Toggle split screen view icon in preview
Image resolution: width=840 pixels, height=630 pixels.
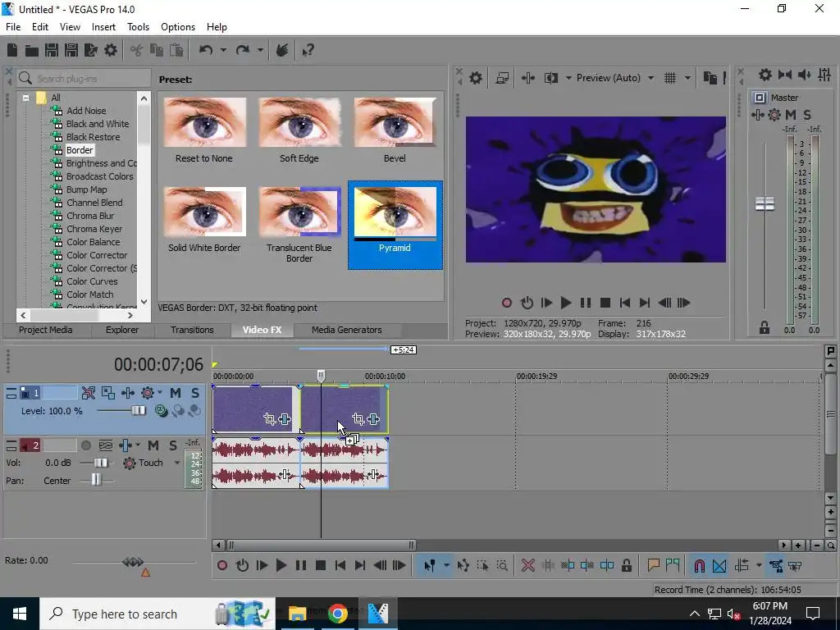[x=550, y=78]
